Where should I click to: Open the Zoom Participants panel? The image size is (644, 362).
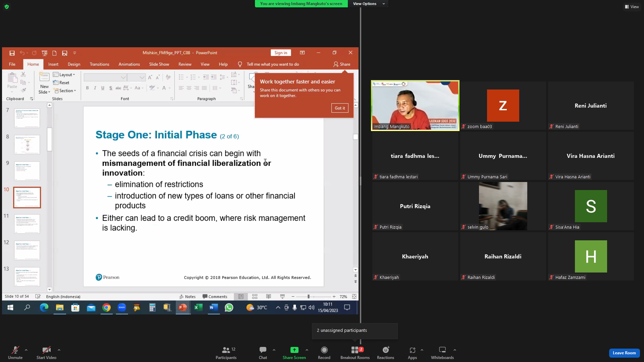click(226, 353)
